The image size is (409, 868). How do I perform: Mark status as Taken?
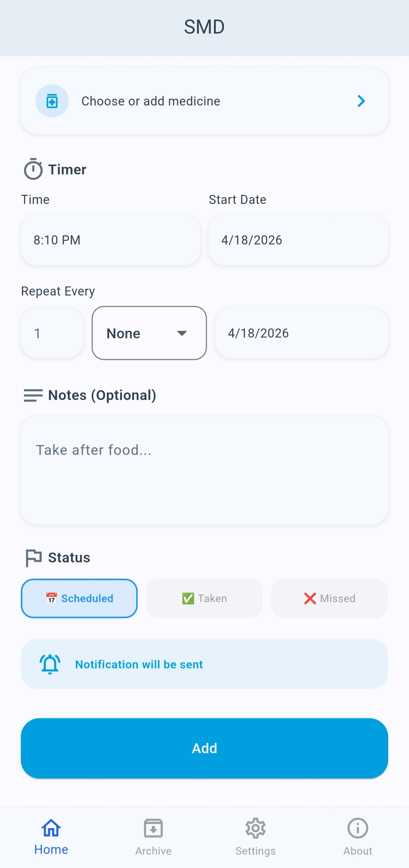pos(204,598)
